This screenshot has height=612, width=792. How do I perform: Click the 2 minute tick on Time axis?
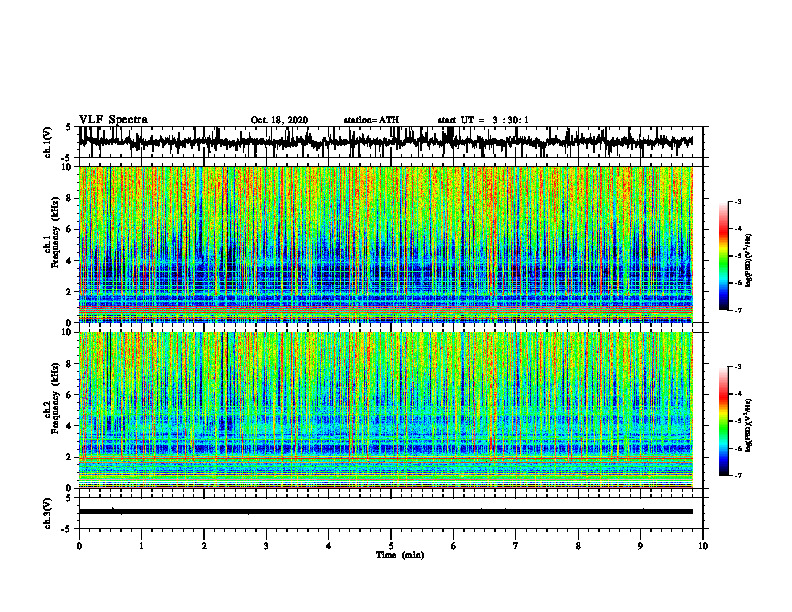pyautogui.click(x=204, y=546)
